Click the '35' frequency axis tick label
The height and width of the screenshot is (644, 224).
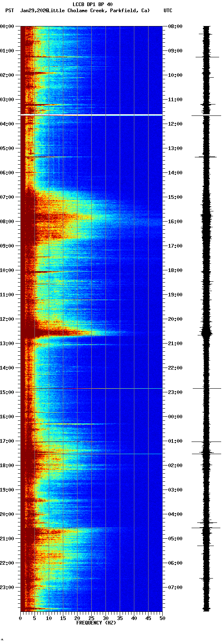[120, 618]
